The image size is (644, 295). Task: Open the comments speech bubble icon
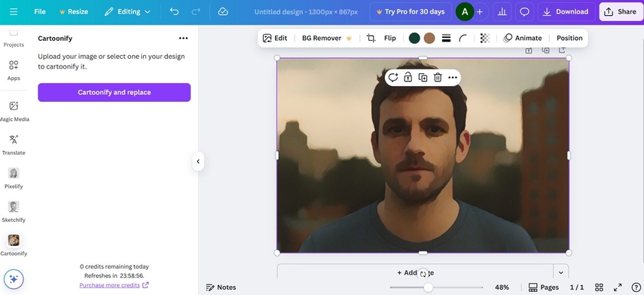[x=524, y=12]
